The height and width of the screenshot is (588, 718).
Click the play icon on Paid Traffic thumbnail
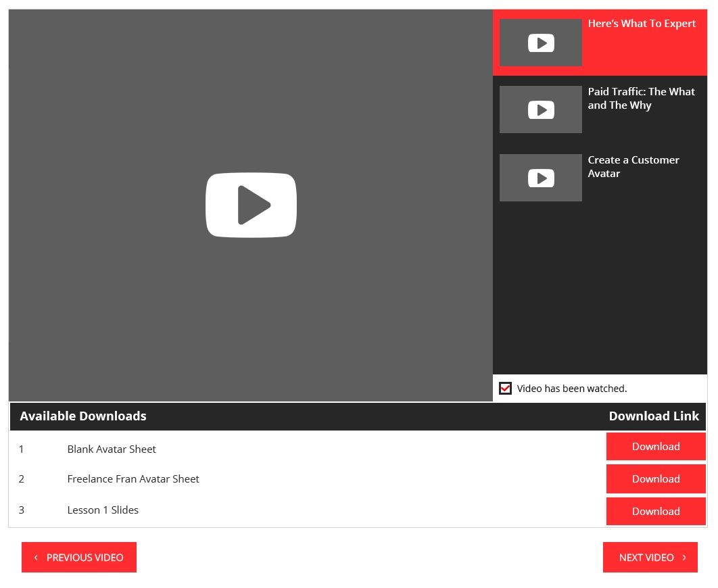tap(540, 109)
